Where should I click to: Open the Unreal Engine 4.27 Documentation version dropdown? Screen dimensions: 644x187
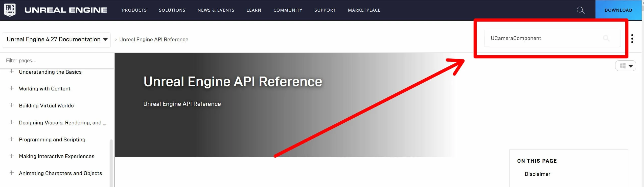coord(56,40)
